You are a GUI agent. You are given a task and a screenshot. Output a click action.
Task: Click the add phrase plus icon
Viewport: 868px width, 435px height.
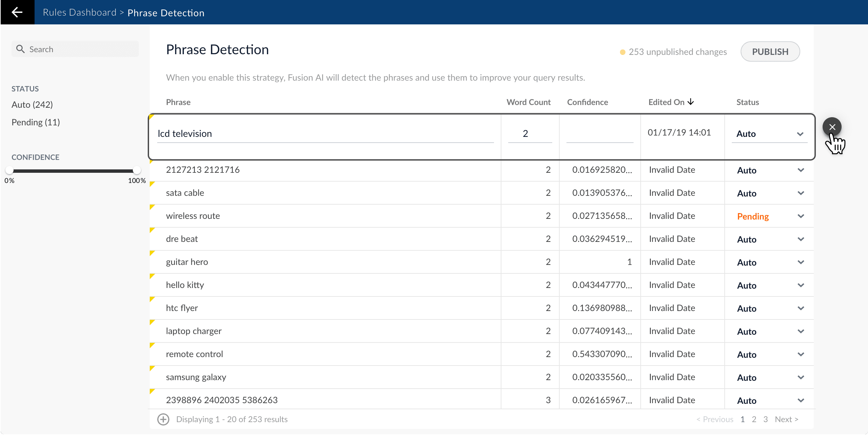point(163,419)
